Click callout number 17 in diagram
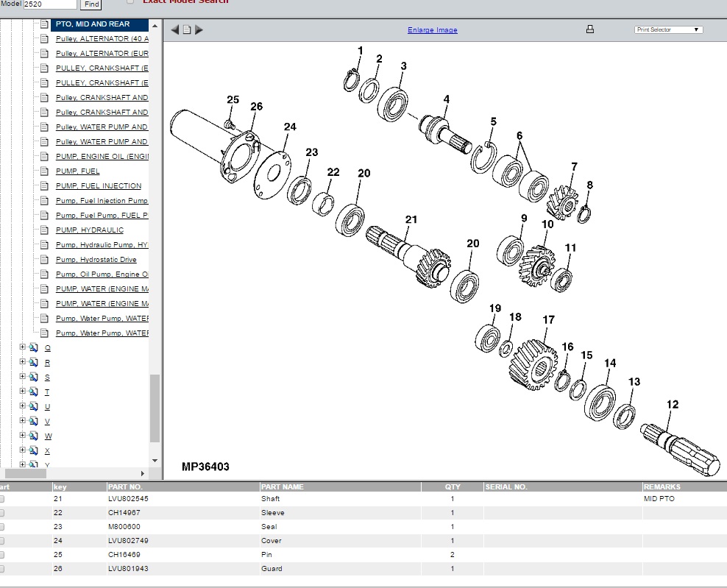The width and height of the screenshot is (727, 588). coord(548,320)
